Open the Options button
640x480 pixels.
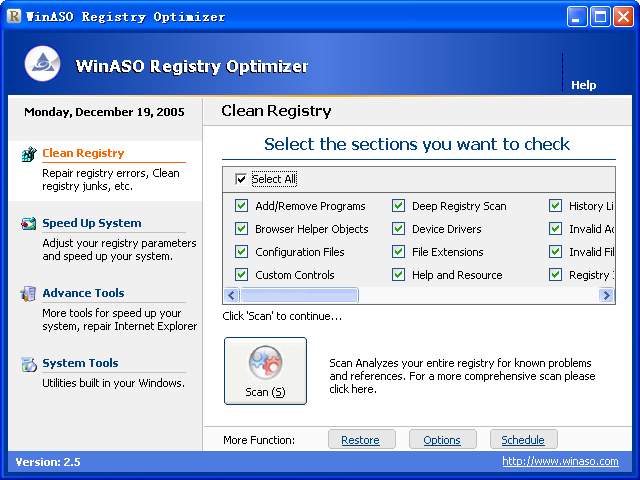coord(442,440)
